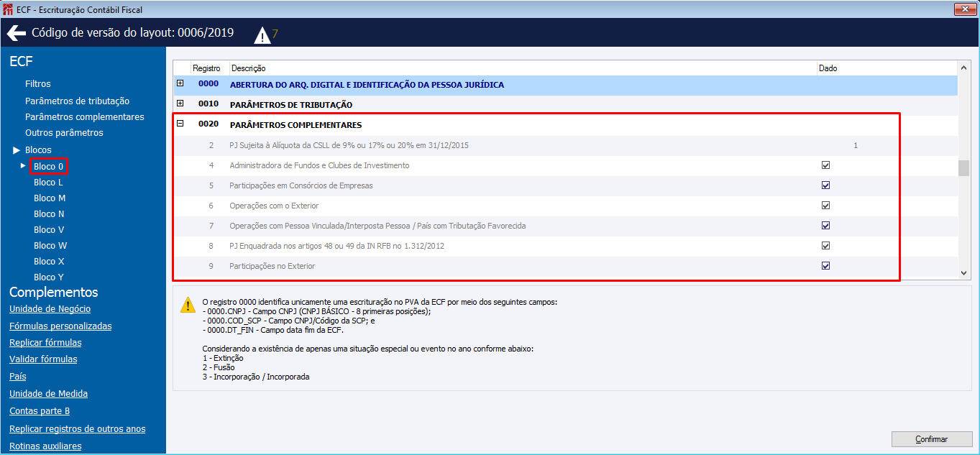Open Contas parte B link
This screenshot has height=455, width=980.
40,411
